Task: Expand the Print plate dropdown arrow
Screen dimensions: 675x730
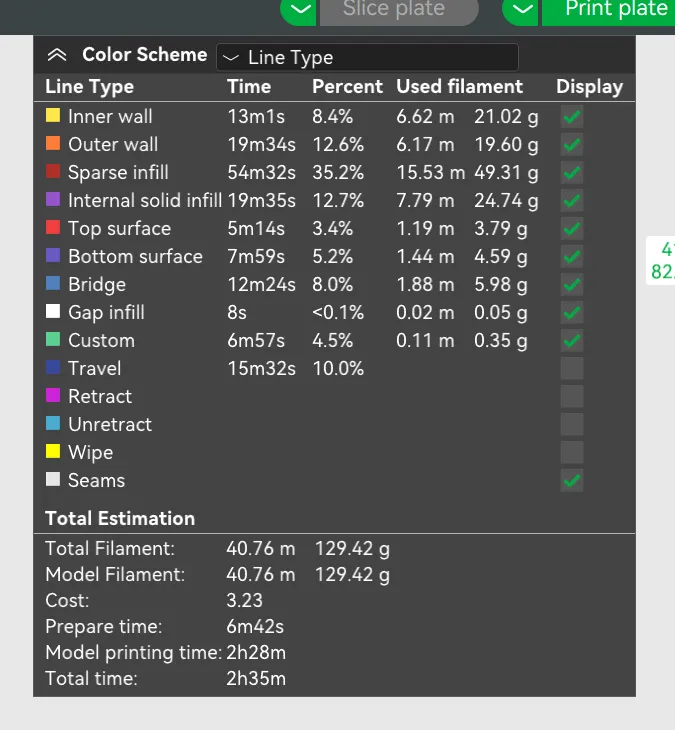Action: tap(521, 9)
